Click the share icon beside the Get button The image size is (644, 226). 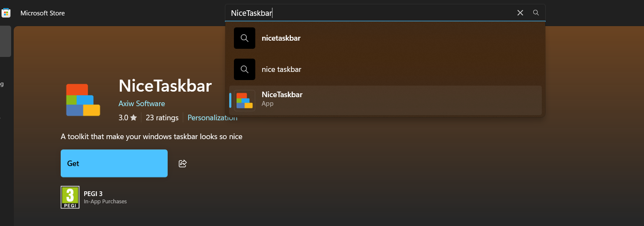[x=183, y=164]
